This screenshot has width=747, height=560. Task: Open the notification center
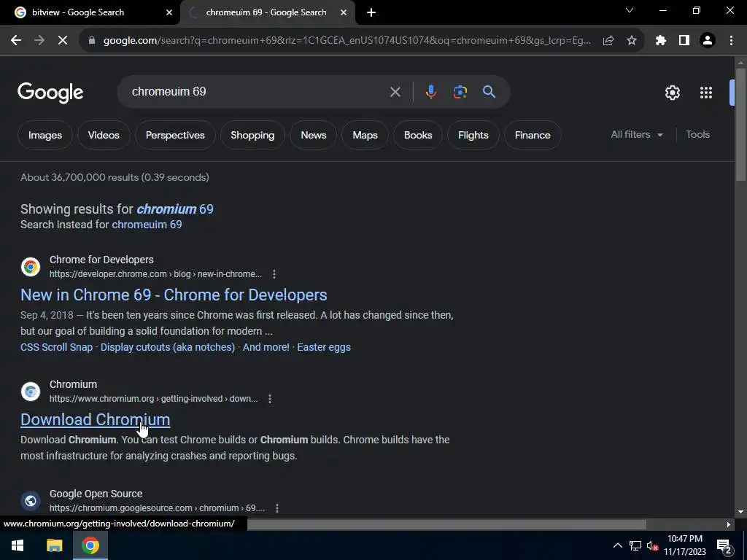tap(724, 546)
